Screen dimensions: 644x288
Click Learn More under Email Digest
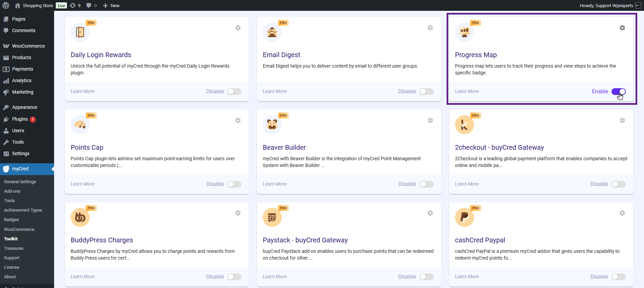tap(275, 91)
